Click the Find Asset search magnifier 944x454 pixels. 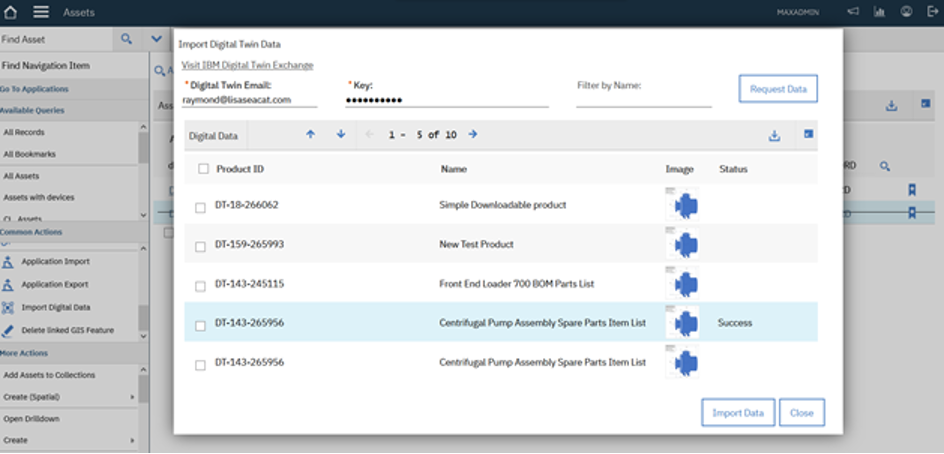coord(126,39)
